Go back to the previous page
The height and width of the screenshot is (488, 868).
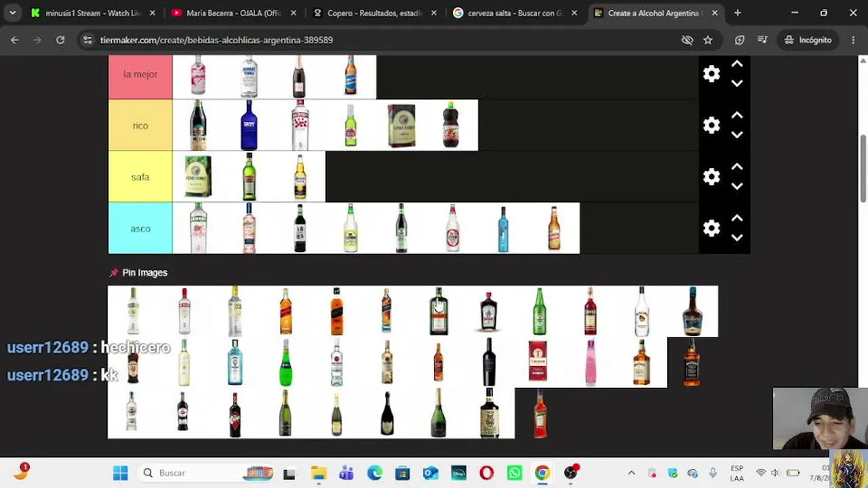tap(14, 40)
